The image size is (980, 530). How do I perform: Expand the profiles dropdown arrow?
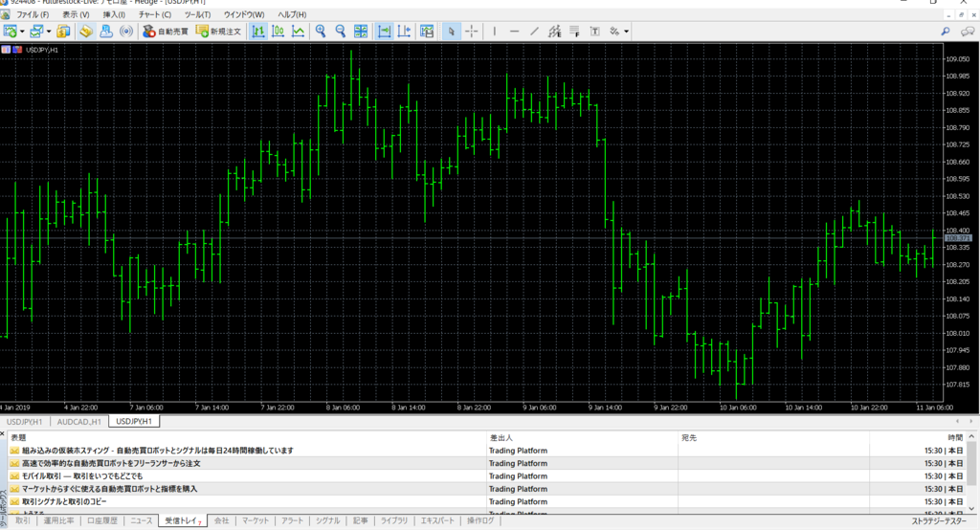click(49, 32)
